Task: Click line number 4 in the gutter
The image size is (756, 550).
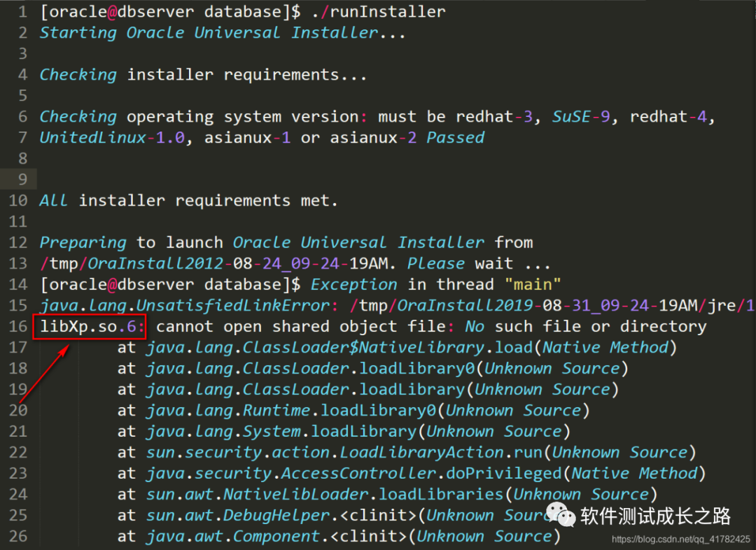Action: [22, 75]
